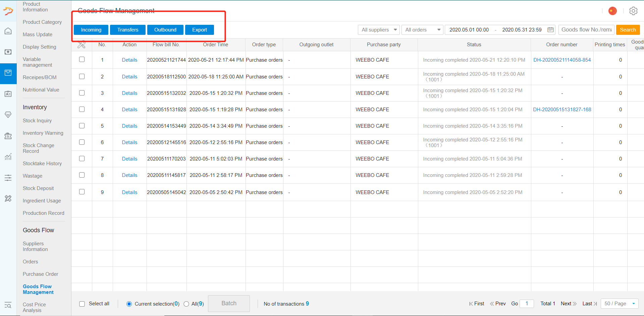The height and width of the screenshot is (316, 644).
Task: Open Stocktake History menu item
Action: 42,164
